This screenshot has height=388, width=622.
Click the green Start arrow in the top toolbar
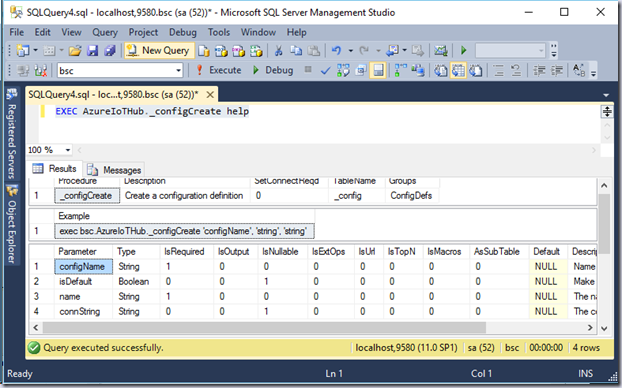[463, 51]
